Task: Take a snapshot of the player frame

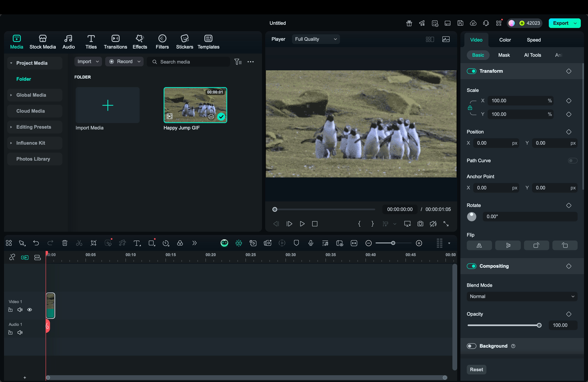Action: pyautogui.click(x=420, y=224)
